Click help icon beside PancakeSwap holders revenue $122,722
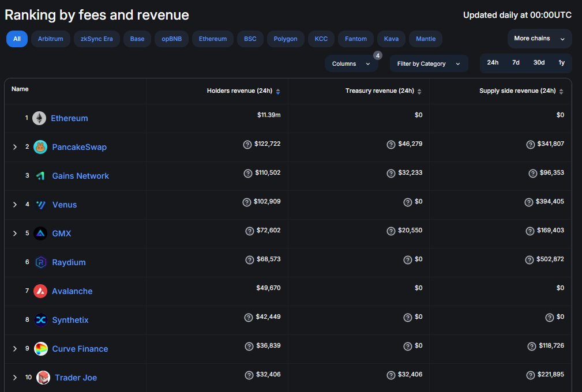Viewport: 582px width, 392px height. coord(247,145)
